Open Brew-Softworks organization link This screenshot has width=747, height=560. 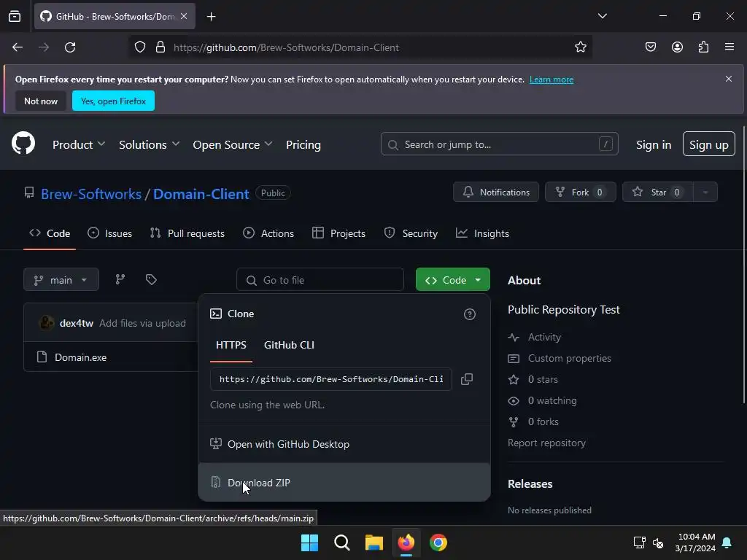click(91, 194)
